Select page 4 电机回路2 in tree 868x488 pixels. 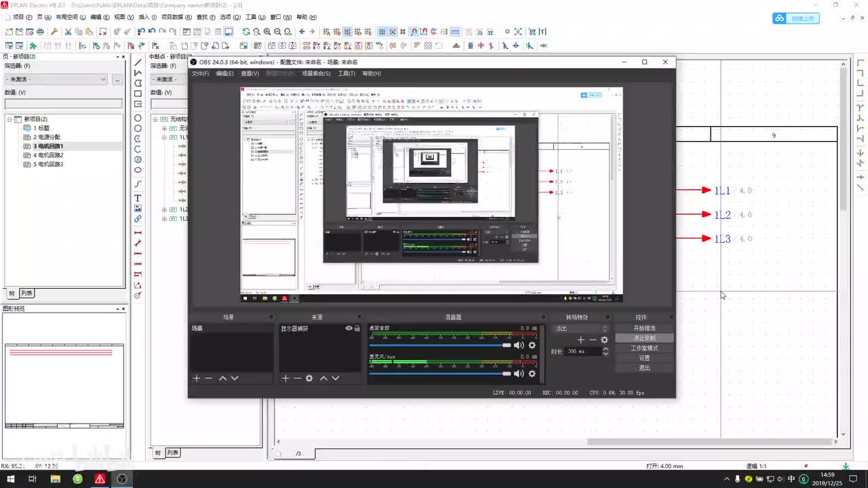[47, 155]
